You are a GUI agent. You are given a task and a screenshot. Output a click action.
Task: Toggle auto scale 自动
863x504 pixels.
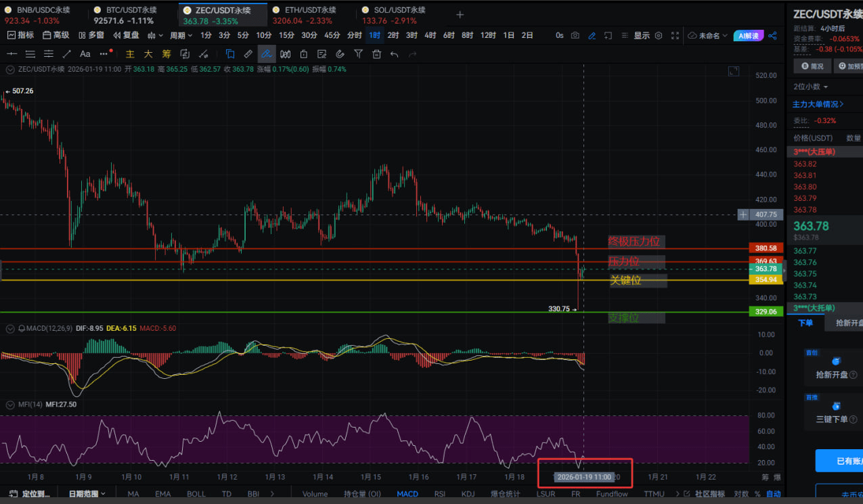[774, 494]
